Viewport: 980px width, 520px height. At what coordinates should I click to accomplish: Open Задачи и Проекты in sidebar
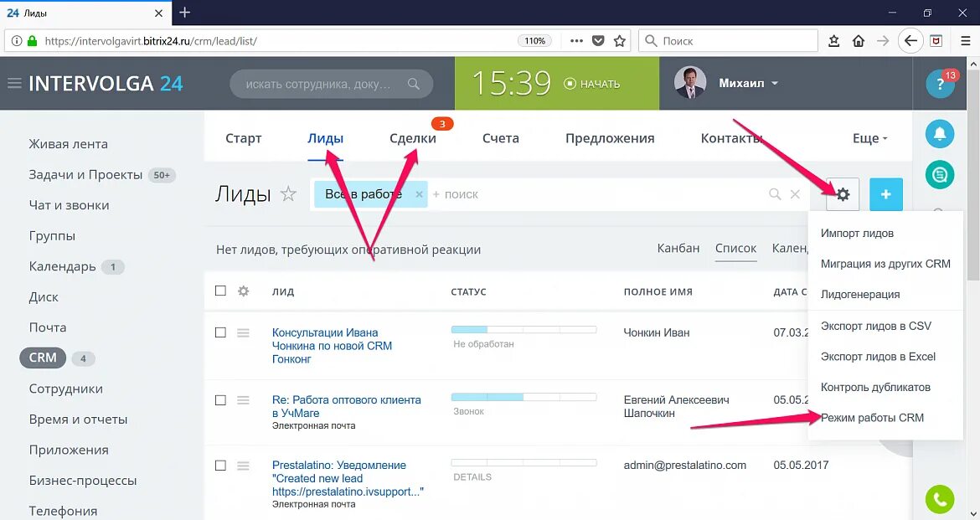[x=85, y=175]
